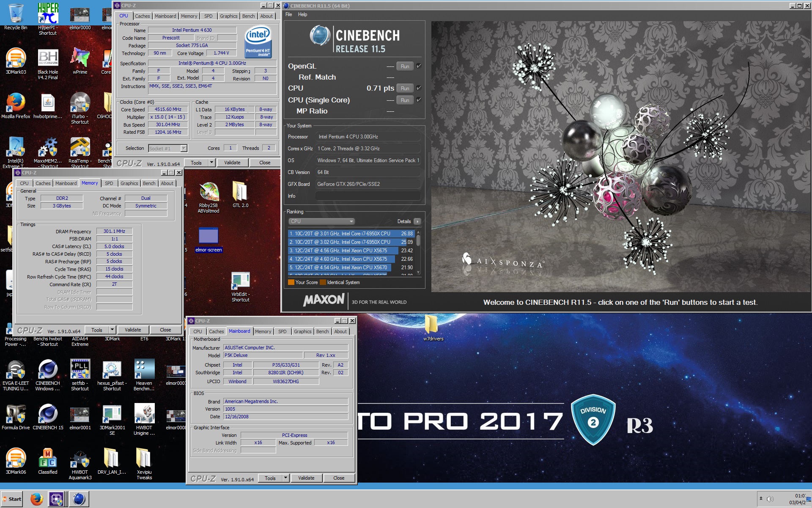Image resolution: width=812 pixels, height=508 pixels.
Task: Open MaxxMEM2 shortcut icon
Action: (x=48, y=152)
